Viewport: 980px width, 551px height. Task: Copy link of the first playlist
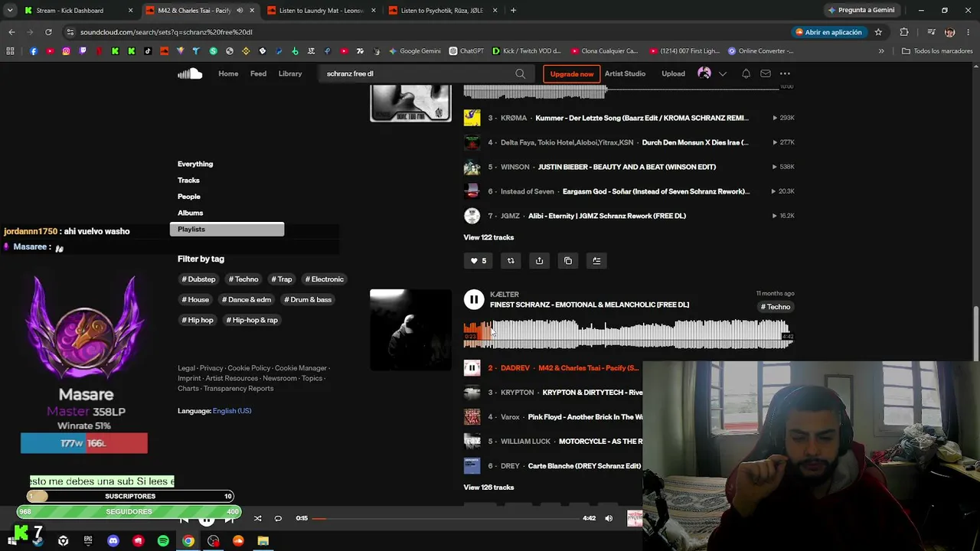click(568, 261)
